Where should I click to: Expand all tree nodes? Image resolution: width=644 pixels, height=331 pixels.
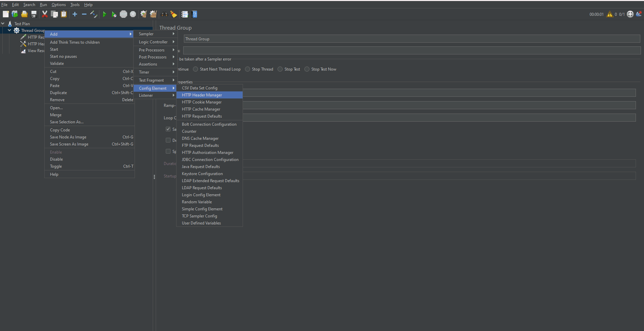75,14
